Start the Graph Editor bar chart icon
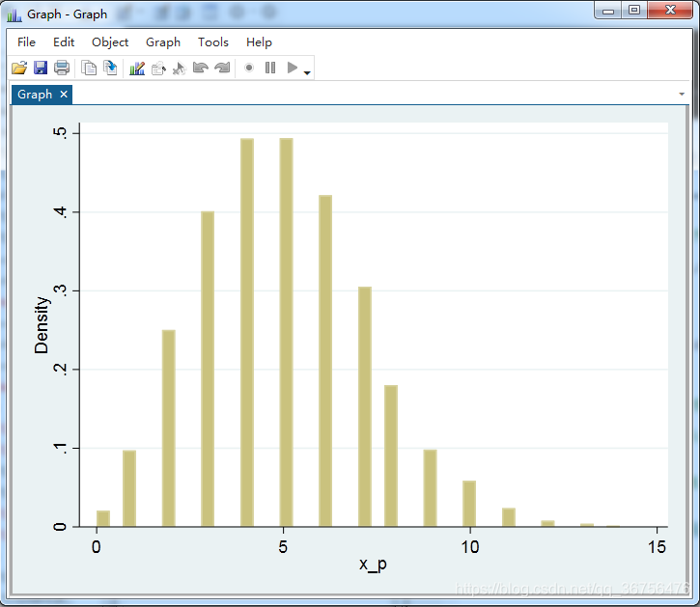 pyautogui.click(x=137, y=68)
